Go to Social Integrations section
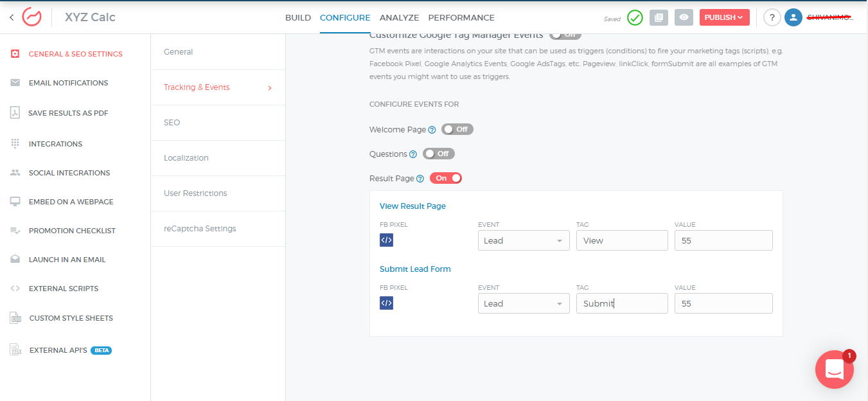Viewport: 868px width, 401px height. pyautogui.click(x=69, y=173)
